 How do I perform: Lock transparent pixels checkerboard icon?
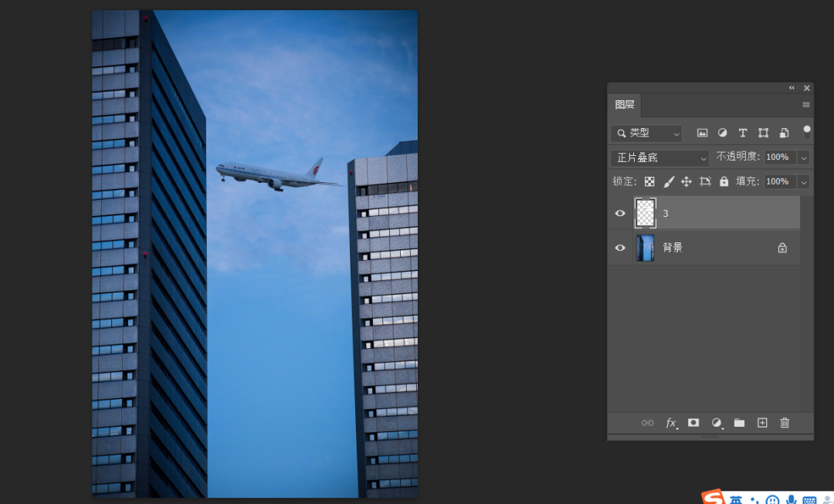coord(649,182)
